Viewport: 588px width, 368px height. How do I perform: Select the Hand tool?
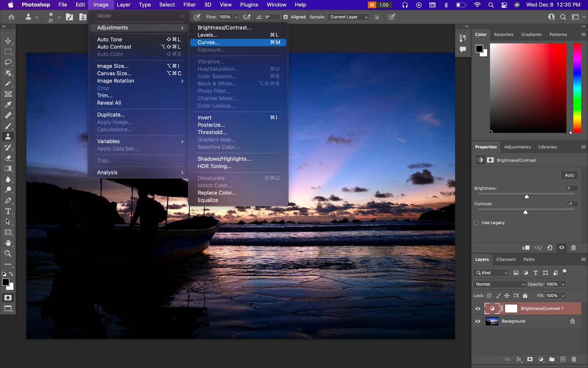pos(8,243)
